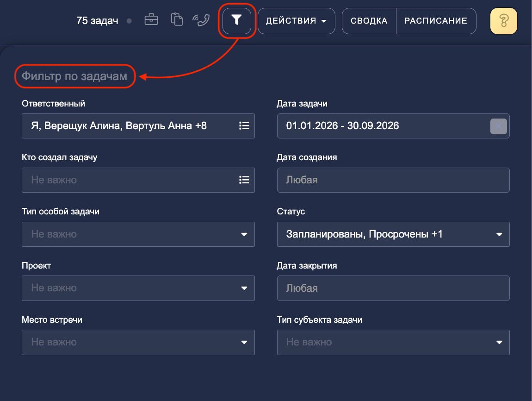Viewport: 532px width, 401px height.
Task: Toggle the task filter funnel button
Action: pos(236,21)
